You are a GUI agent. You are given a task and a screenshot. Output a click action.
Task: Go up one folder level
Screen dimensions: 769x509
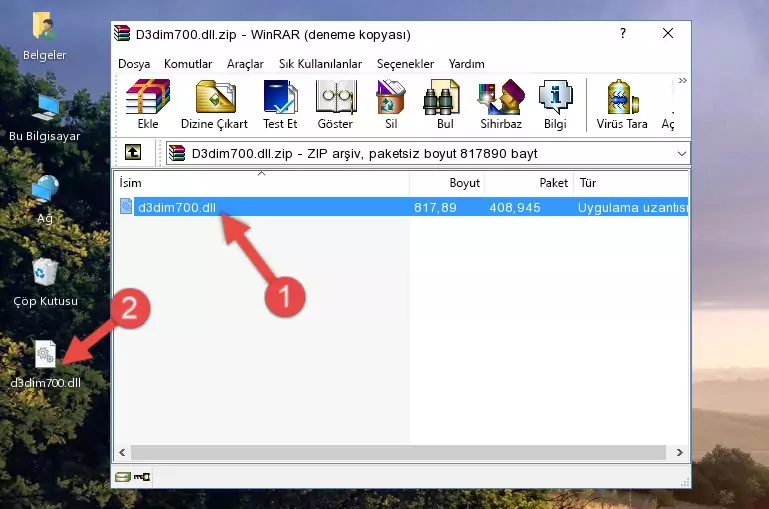(x=133, y=153)
